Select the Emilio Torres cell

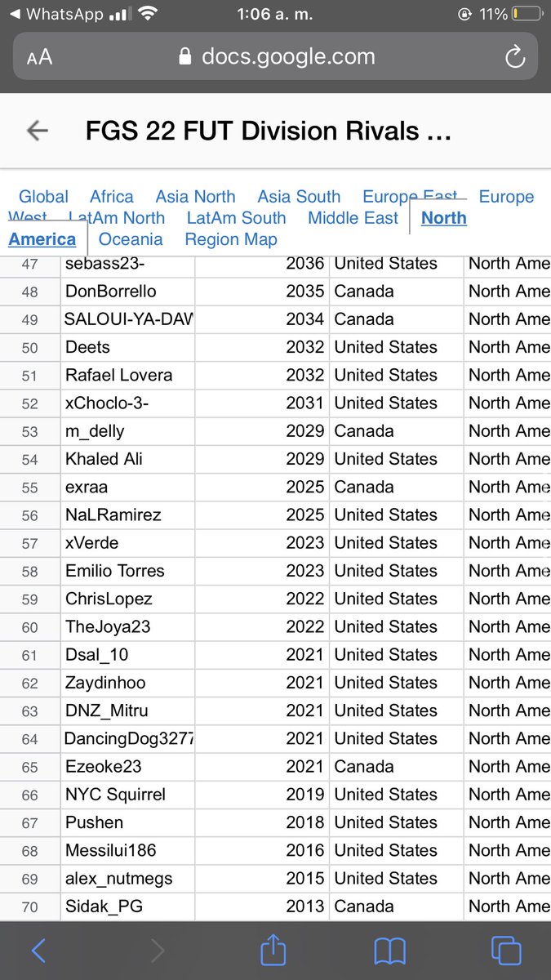tap(127, 571)
